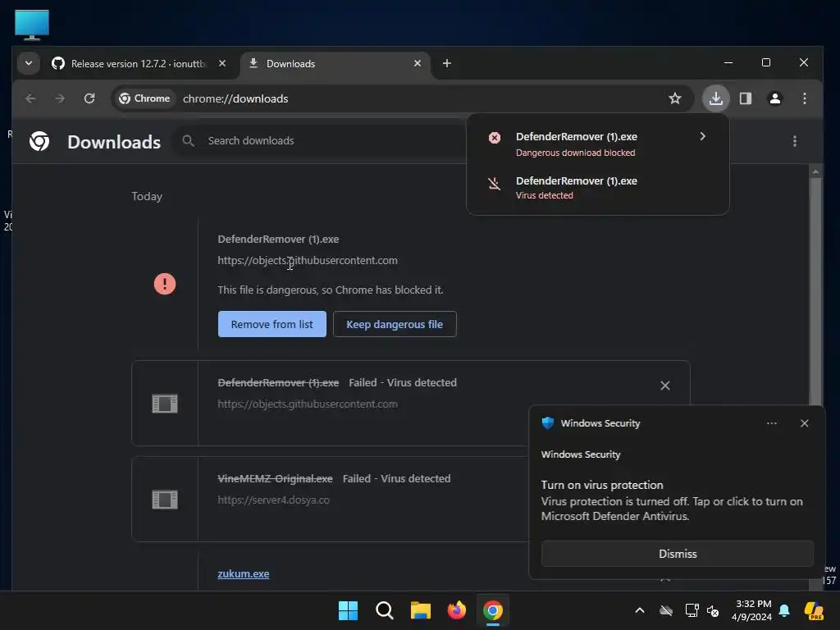840x630 pixels.
Task: Click the file icon of VineMEMZ-Original.exe entry
Action: click(164, 500)
